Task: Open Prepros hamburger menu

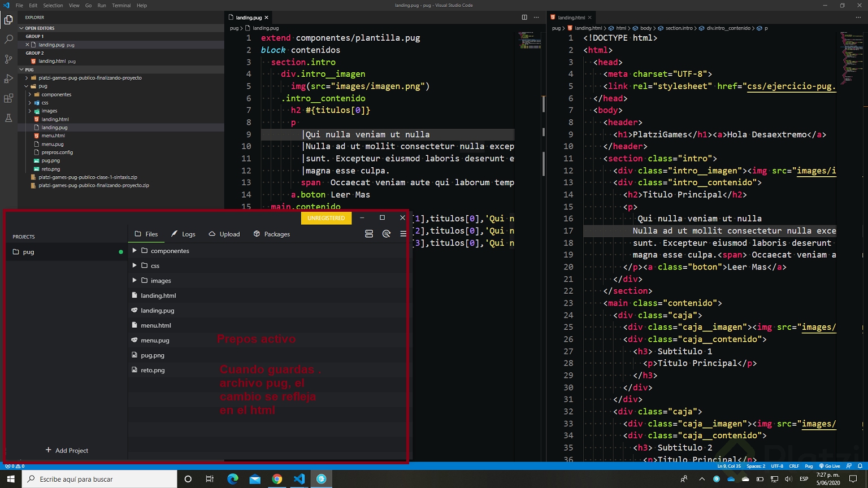Action: (x=403, y=234)
